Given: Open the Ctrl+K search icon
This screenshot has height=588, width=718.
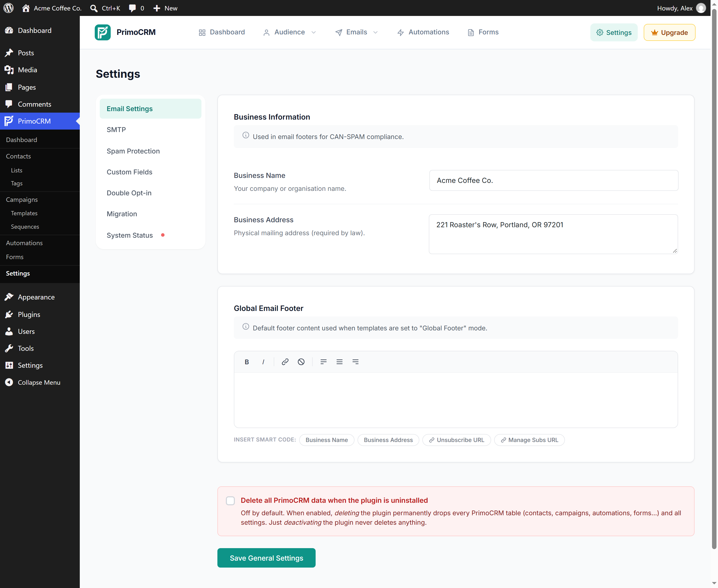Looking at the screenshot, I should [x=94, y=8].
